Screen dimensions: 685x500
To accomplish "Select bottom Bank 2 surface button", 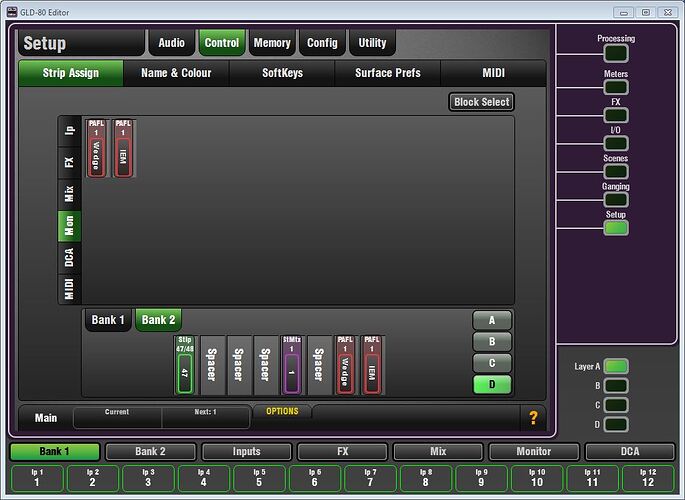I will point(150,452).
